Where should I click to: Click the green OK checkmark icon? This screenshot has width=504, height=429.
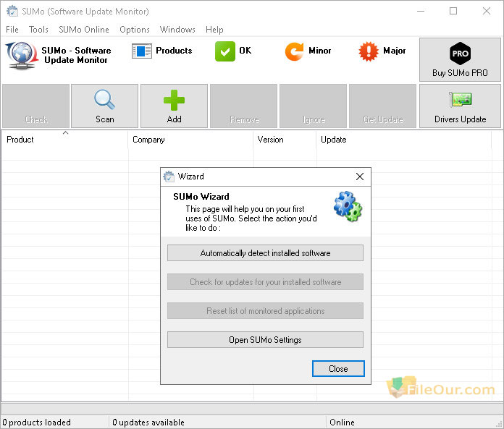(225, 51)
